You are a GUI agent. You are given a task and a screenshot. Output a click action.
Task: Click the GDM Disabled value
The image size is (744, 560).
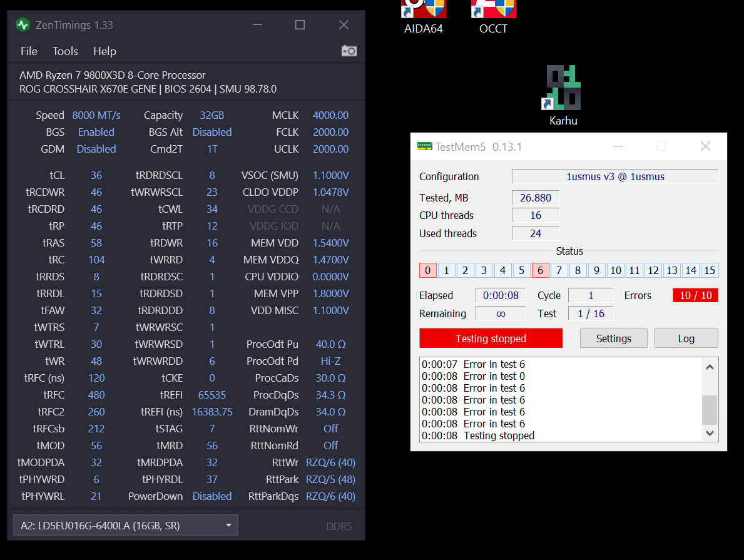96,149
